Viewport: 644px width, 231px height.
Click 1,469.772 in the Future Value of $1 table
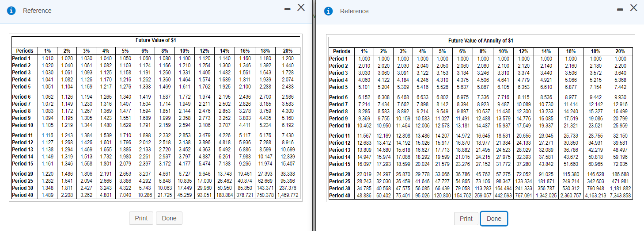coord(288,195)
